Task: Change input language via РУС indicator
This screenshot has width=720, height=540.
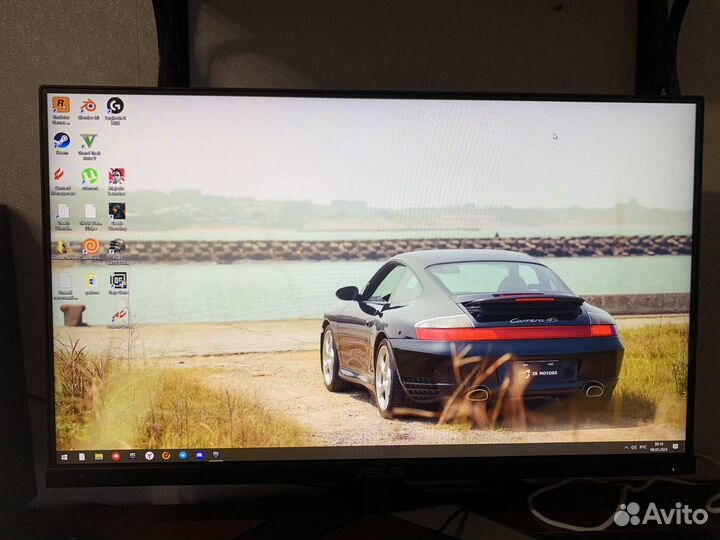Action: point(643,447)
